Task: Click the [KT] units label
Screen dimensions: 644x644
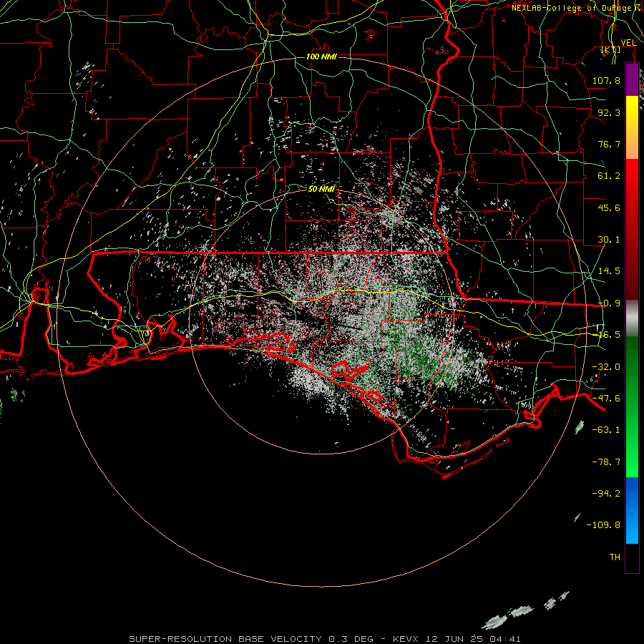Action: (x=611, y=50)
